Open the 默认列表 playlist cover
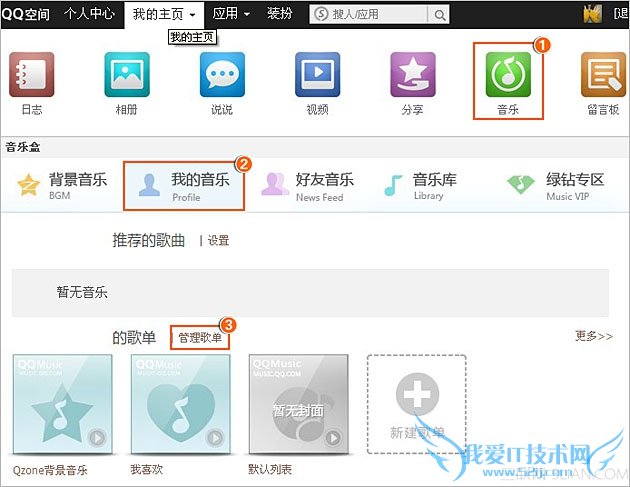Viewport: 630px width, 487px height. 299,404
